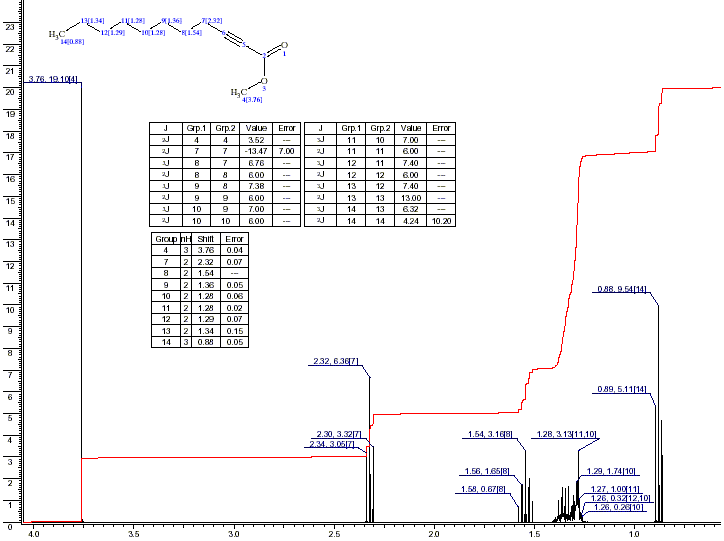Select the carbonyl oxygen labeled O 1
Viewport: 724px width, 541px height.
tap(284, 46)
